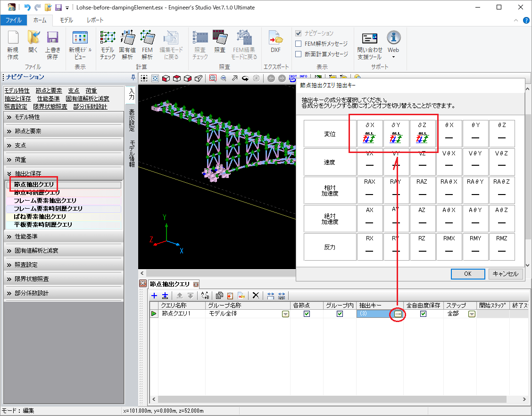Viewport: 532px width, 416px height.
Task: Expand the 性能基準 navigation section
Action: pos(63,236)
